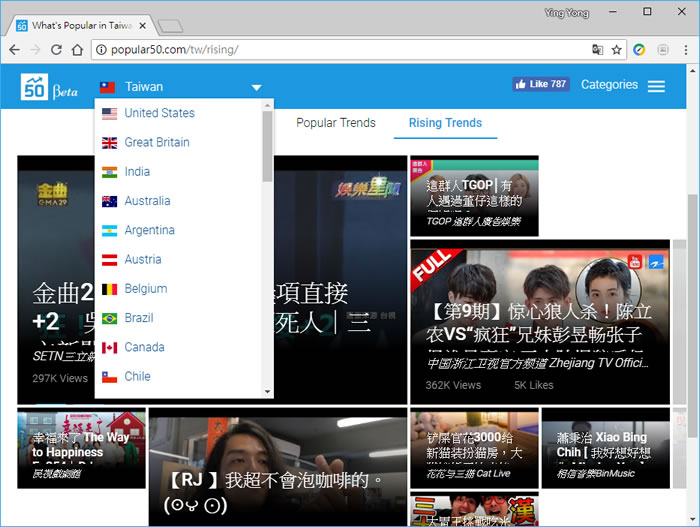This screenshot has height=527, width=700.
Task: Pick Great Britain from the country list
Action: point(156,142)
